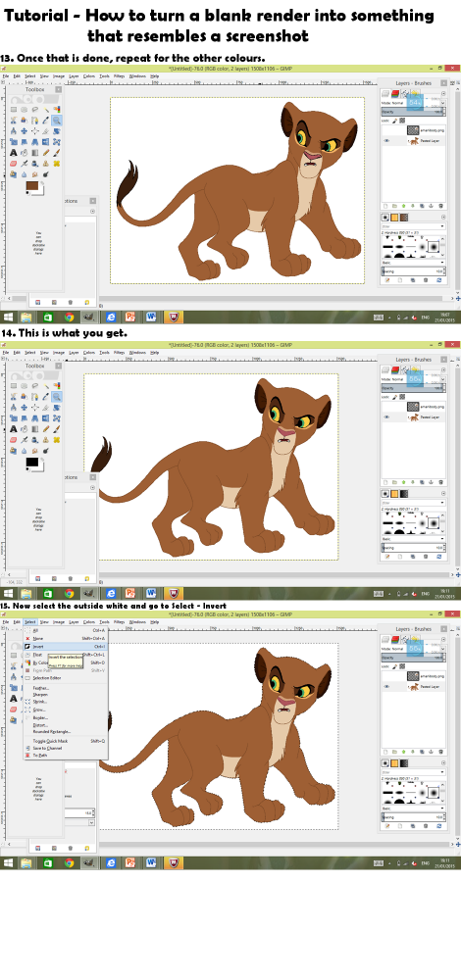
Task: Activate the Zoom magnifier tool in step 13 toolbox
Action: [57, 121]
